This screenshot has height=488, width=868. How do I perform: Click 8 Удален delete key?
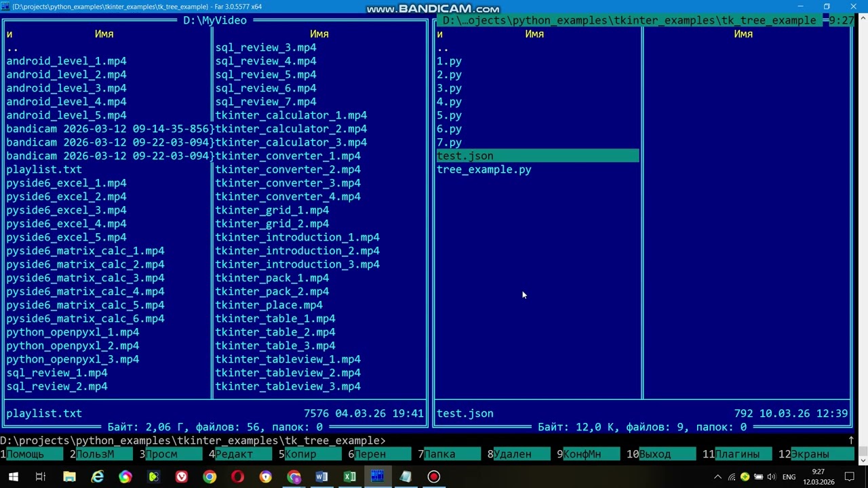click(519, 454)
